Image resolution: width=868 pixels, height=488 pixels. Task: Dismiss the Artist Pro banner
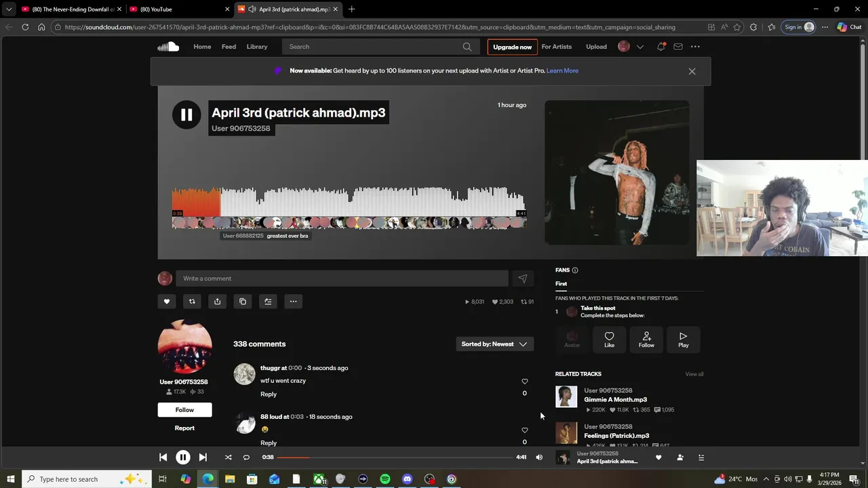692,71
